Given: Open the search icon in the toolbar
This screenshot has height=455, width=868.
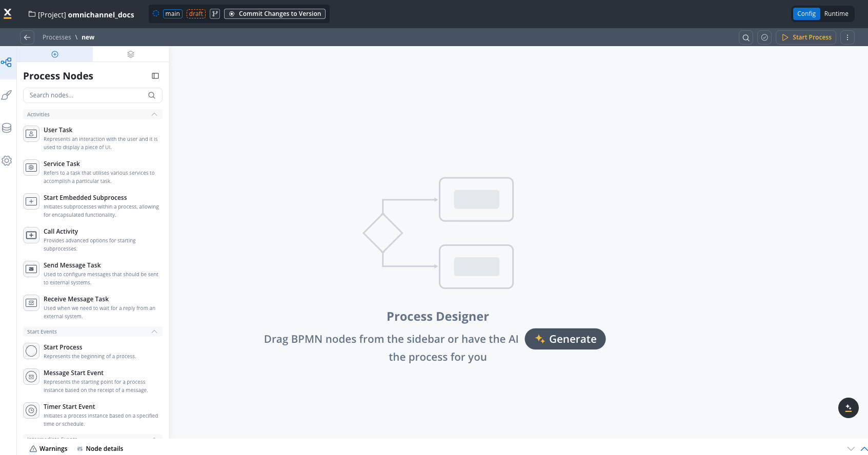Looking at the screenshot, I should pyautogui.click(x=746, y=37).
